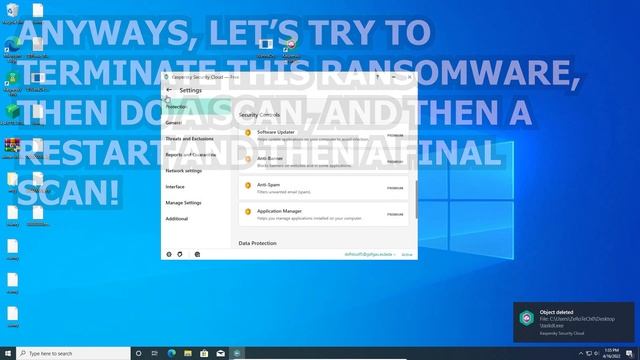Select Threats and Exclusions in sidebar
The image size is (640, 360).
[x=189, y=139]
